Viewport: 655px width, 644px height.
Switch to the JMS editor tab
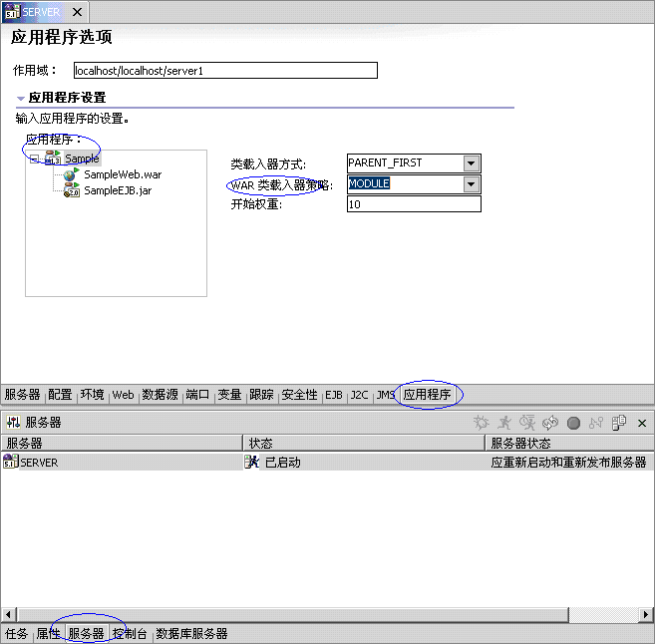coord(385,394)
